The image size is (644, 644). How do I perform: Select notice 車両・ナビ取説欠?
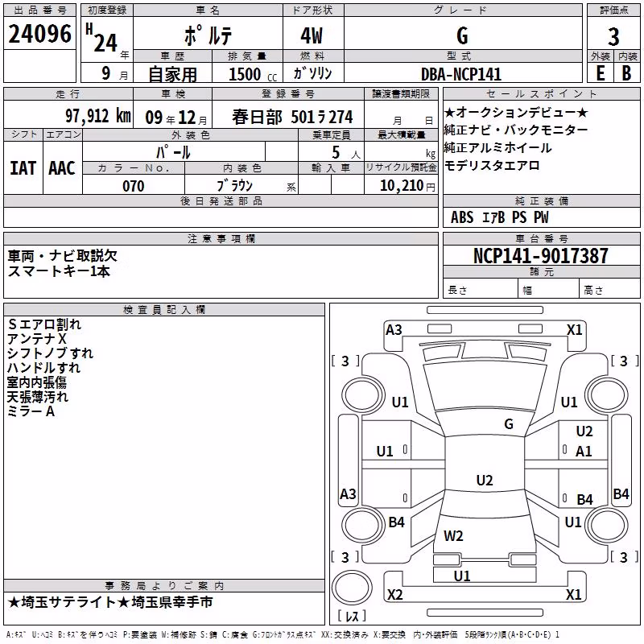(x=63, y=256)
